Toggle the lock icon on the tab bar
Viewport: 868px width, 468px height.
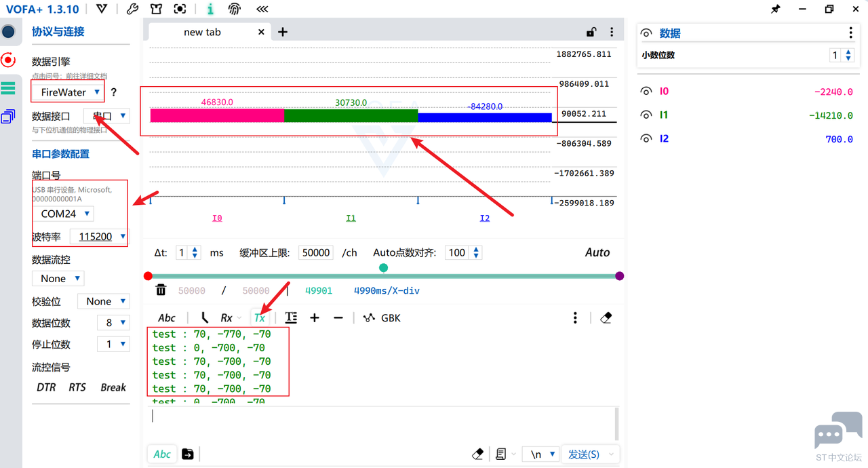591,32
